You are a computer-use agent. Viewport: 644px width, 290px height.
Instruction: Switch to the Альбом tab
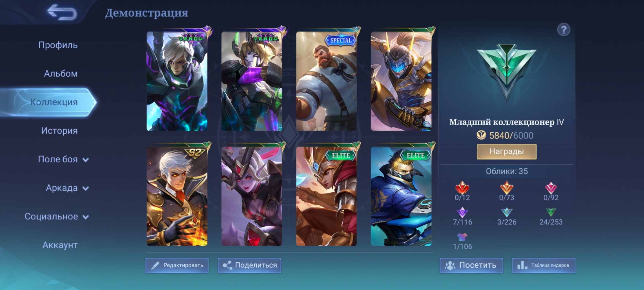pos(61,74)
